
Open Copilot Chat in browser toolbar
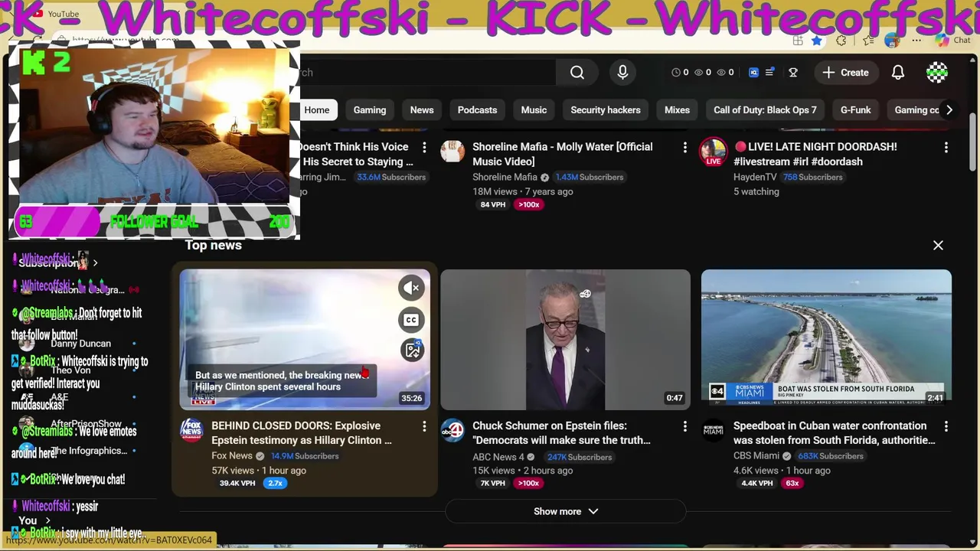point(952,41)
